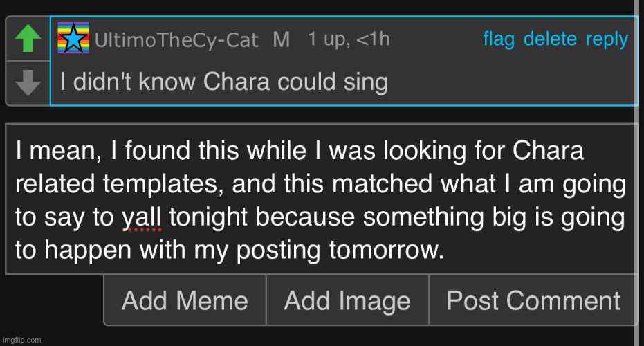Delete the comment about Chara singing

[550, 39]
